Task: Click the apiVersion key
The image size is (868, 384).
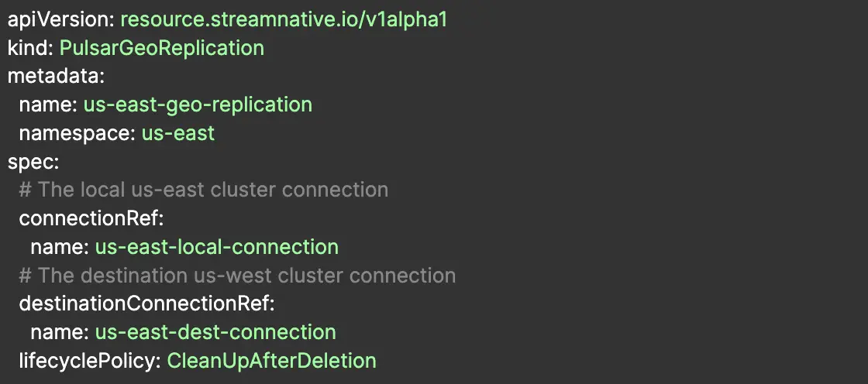Action: [60, 19]
